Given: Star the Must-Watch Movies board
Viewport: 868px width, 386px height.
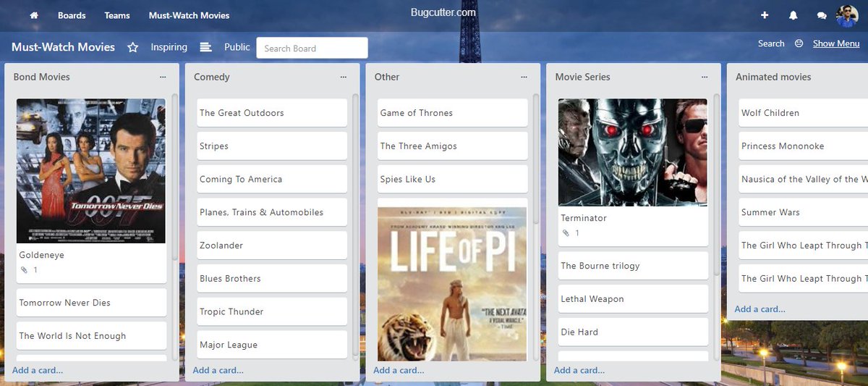Looking at the screenshot, I should [133, 47].
